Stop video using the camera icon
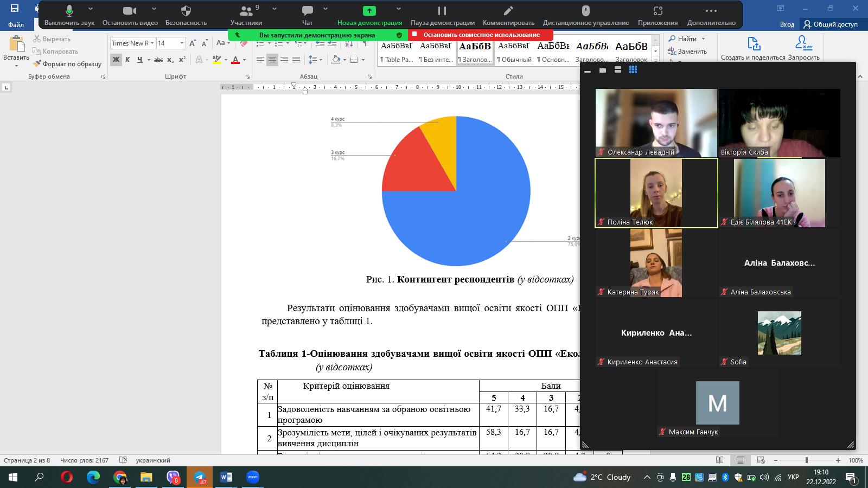The height and width of the screenshot is (488, 868). [x=129, y=11]
